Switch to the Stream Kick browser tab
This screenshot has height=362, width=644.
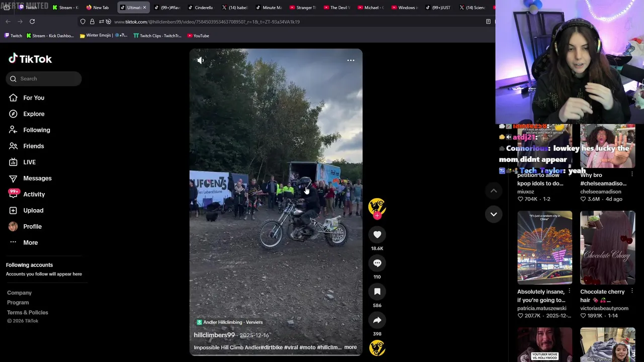click(x=66, y=8)
